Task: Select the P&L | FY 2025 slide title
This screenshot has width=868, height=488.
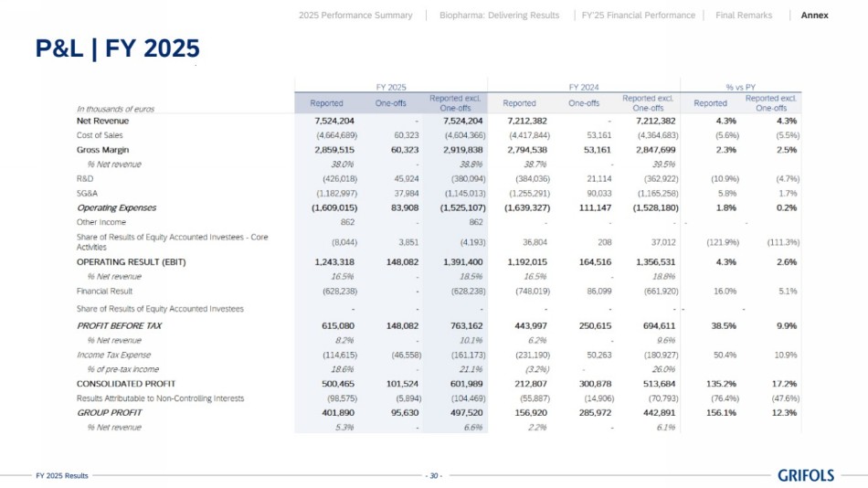Action: (117, 48)
